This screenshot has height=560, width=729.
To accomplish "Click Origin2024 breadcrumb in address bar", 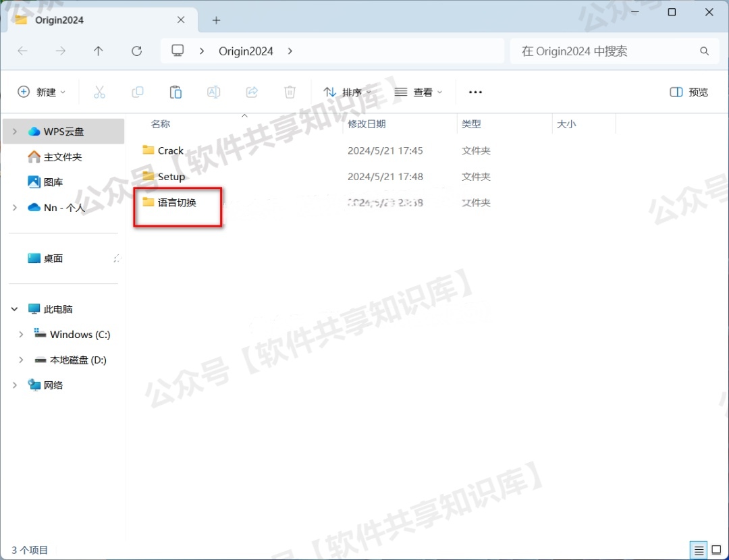I will click(x=246, y=51).
